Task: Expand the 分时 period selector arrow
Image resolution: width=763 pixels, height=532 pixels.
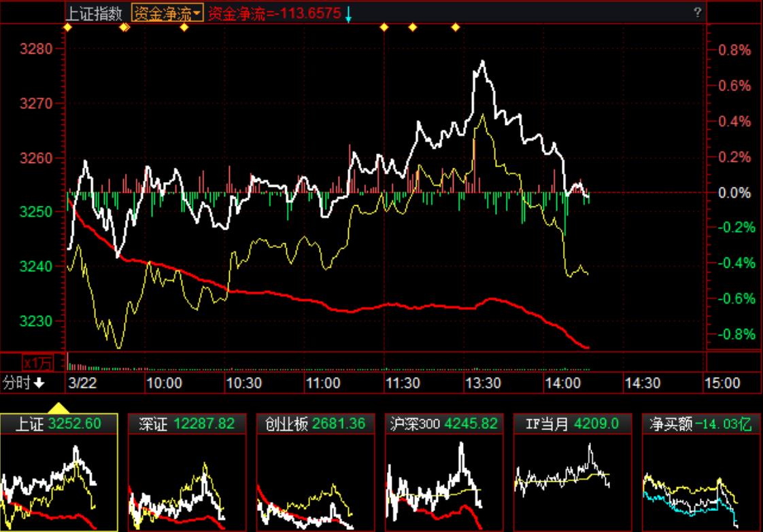Action: click(x=39, y=383)
